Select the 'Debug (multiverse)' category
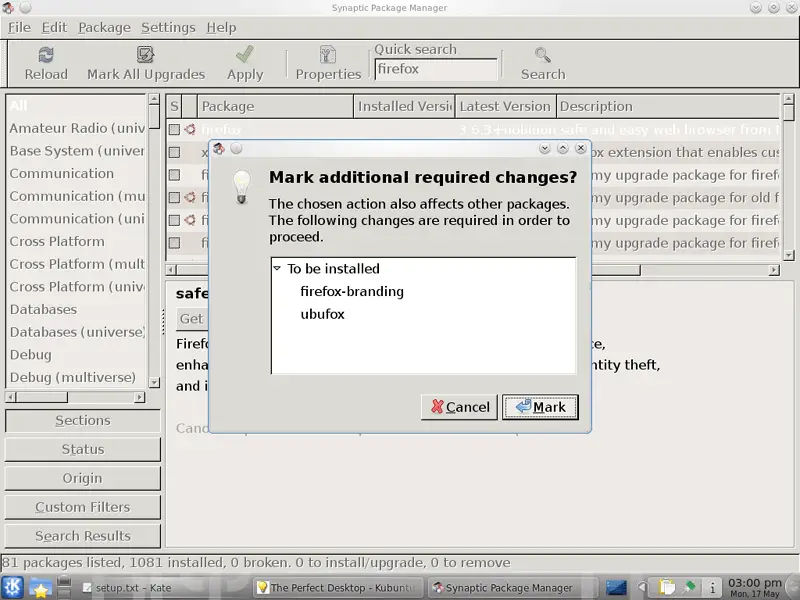This screenshot has height=600, width=800. pos(77,378)
